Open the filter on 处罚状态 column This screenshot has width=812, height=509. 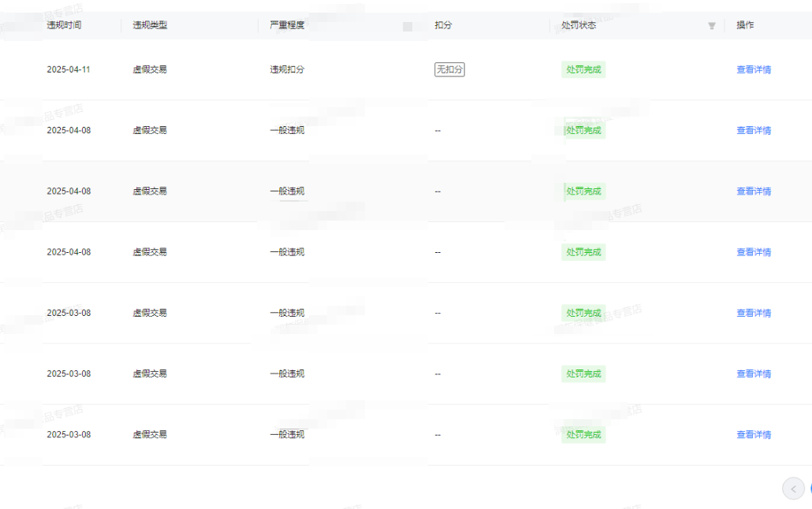pos(712,24)
